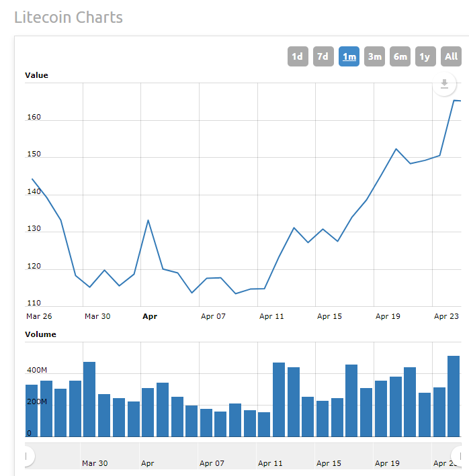469x476 pixels.
Task: Click the Volume chart label
Action: [x=40, y=334]
